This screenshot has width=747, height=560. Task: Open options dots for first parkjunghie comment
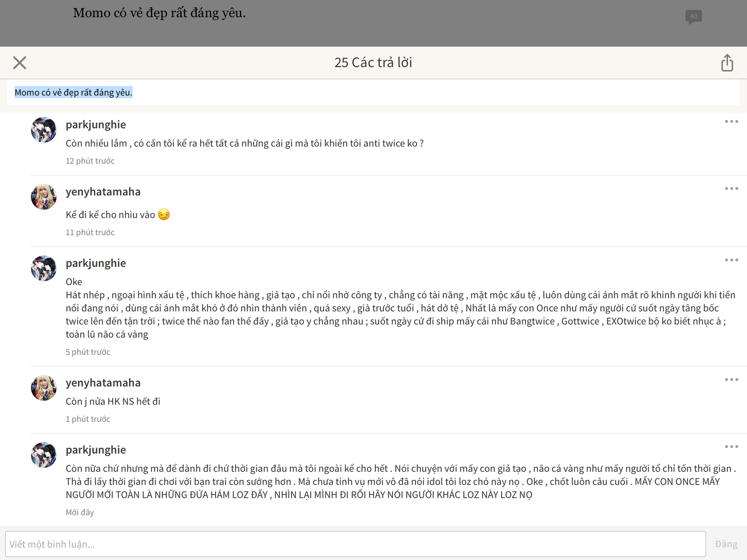tap(731, 122)
